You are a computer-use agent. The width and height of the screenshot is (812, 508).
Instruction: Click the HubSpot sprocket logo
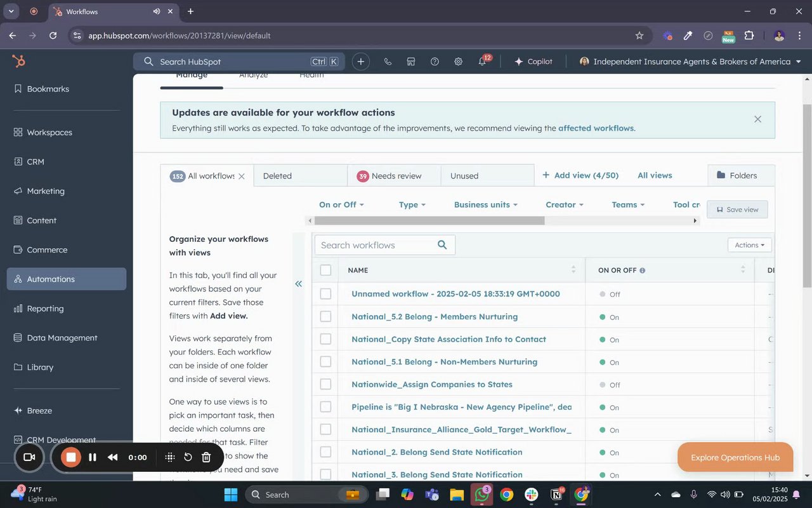pos(19,62)
